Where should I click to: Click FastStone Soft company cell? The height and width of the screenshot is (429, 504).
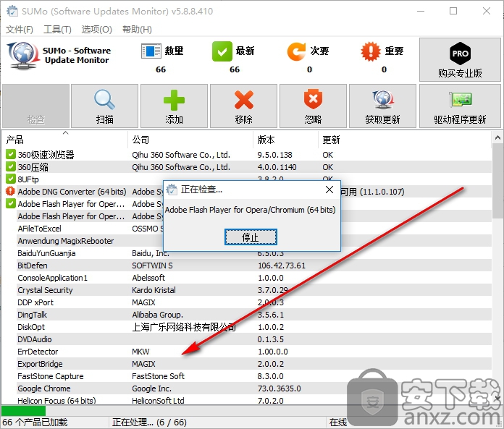158,376
